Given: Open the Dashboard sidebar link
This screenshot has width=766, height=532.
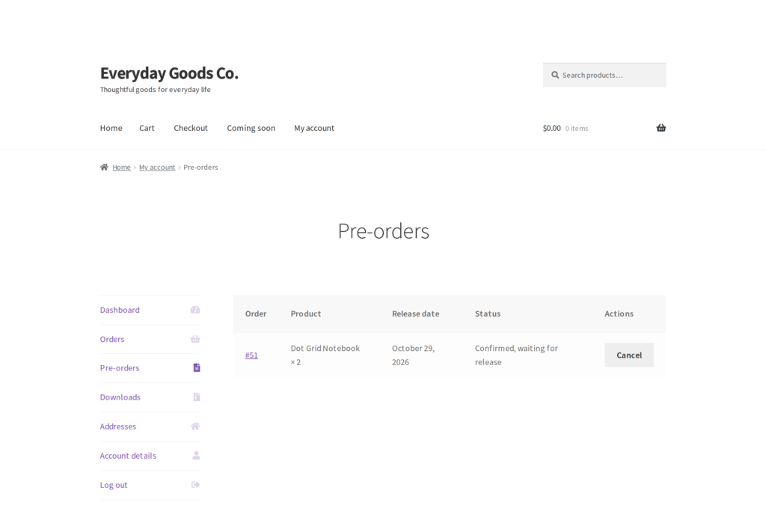Looking at the screenshot, I should tap(120, 310).
